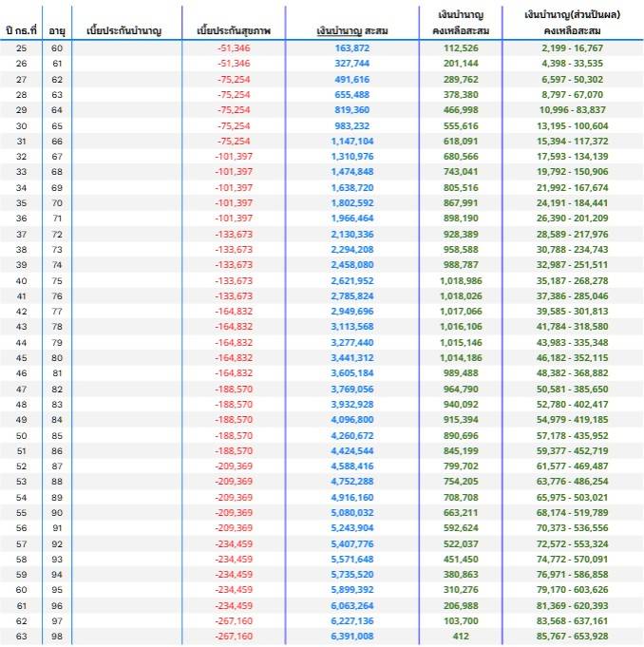Select the remaining value 754,205
This screenshot has width=644, height=647.
[461, 483]
